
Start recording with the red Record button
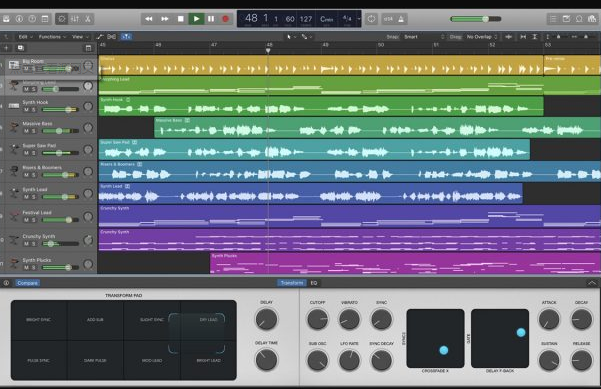(x=225, y=19)
